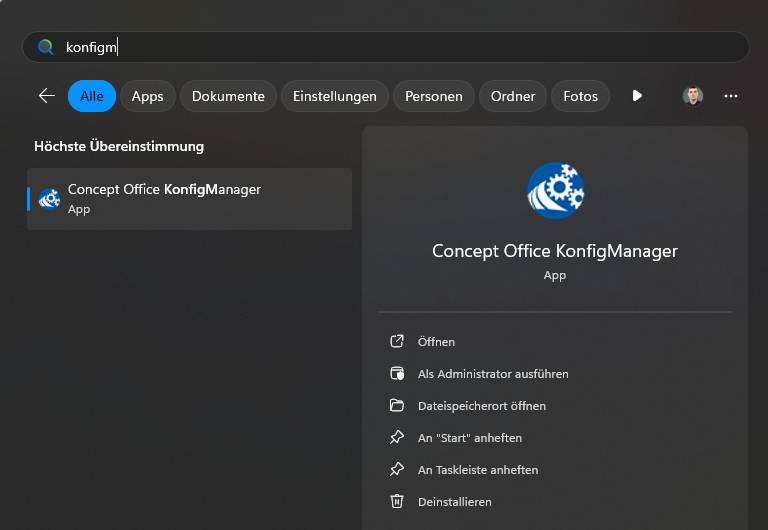The height and width of the screenshot is (530, 768).
Task: Click the Öffnen icon
Action: (x=397, y=341)
